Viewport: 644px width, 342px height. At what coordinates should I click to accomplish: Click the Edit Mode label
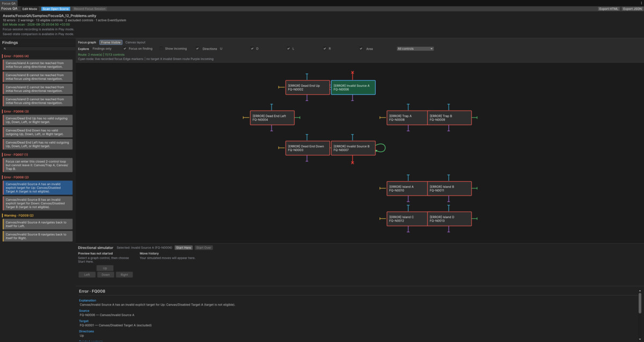click(x=30, y=9)
